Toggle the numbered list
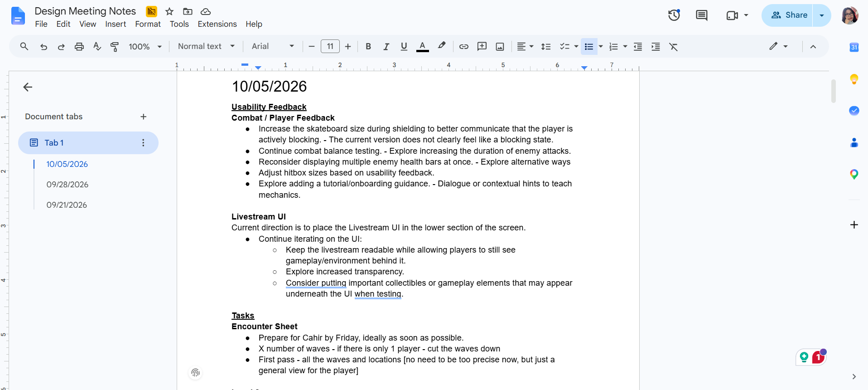The width and height of the screenshot is (868, 390). point(613,46)
